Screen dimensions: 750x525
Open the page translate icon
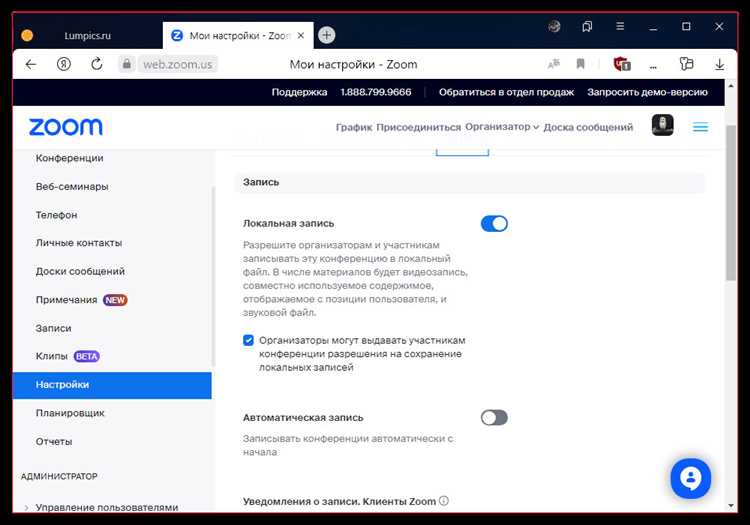pyautogui.click(x=554, y=64)
